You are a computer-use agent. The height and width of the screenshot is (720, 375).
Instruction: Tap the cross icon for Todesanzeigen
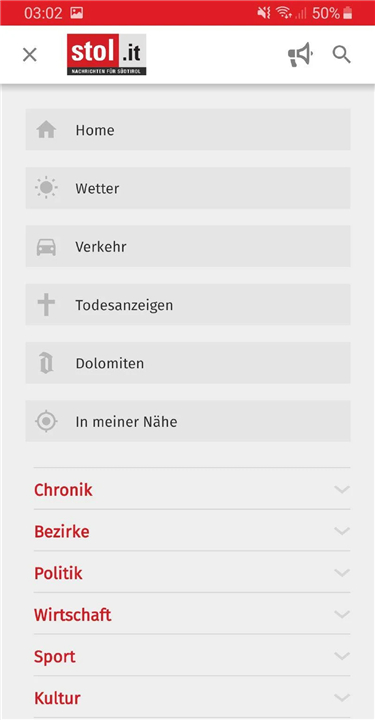click(46, 305)
